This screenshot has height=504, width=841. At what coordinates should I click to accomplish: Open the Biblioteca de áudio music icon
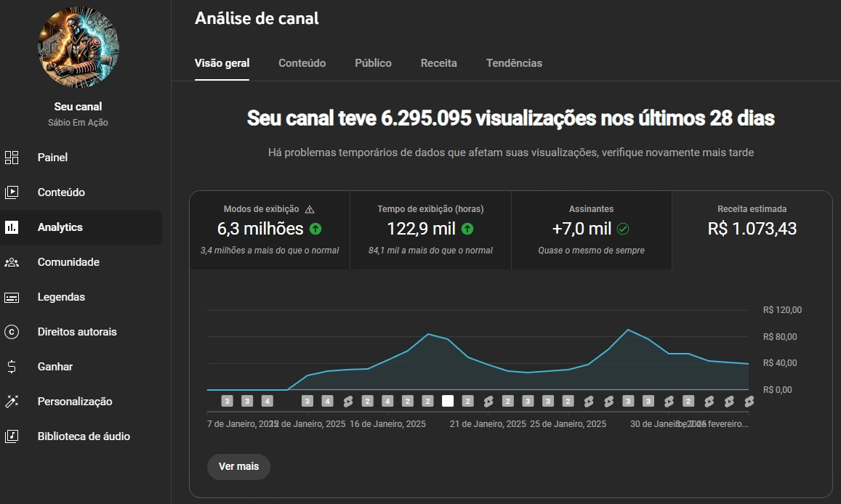point(12,436)
